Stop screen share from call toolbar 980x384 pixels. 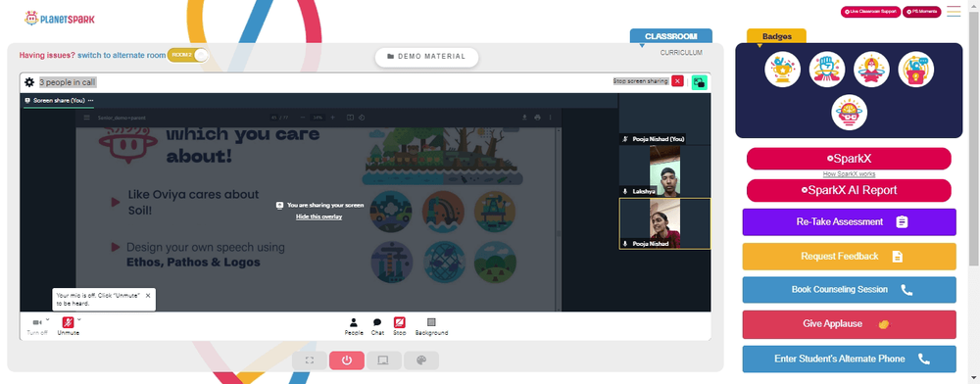click(x=400, y=326)
